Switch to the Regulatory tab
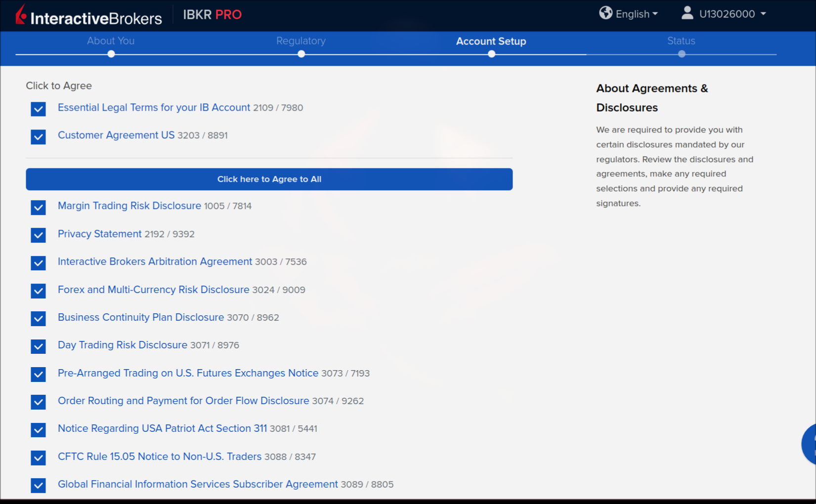The height and width of the screenshot is (504, 816). [x=301, y=41]
